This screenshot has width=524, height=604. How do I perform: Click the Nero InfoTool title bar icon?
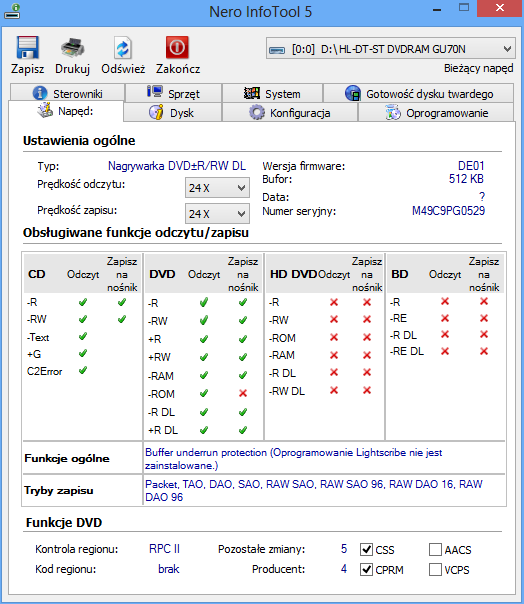click(x=12, y=11)
